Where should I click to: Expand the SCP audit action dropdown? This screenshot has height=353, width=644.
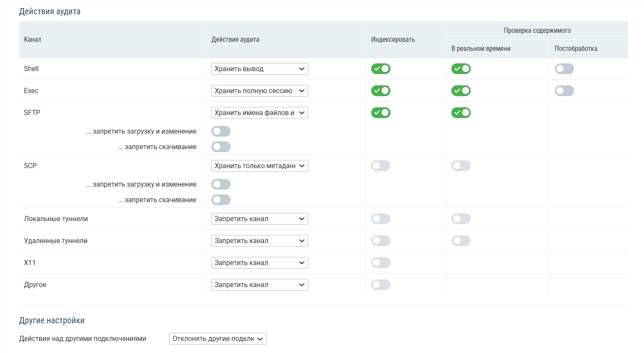point(259,166)
